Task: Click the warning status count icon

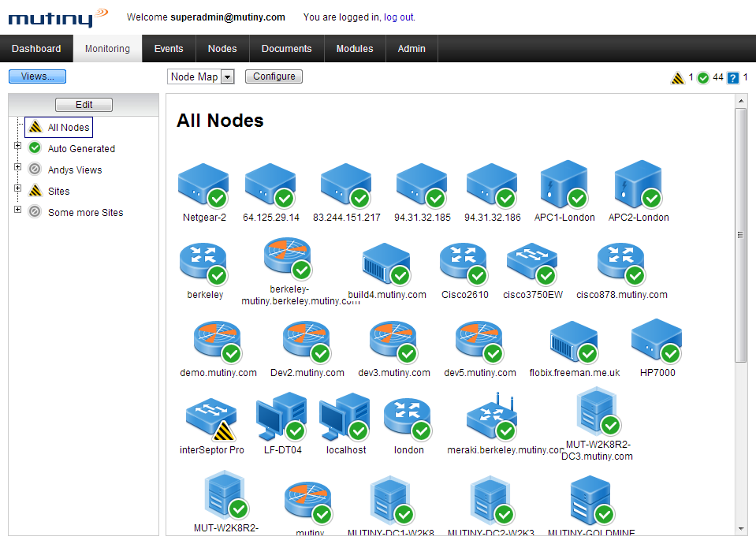Action: pyautogui.click(x=677, y=77)
